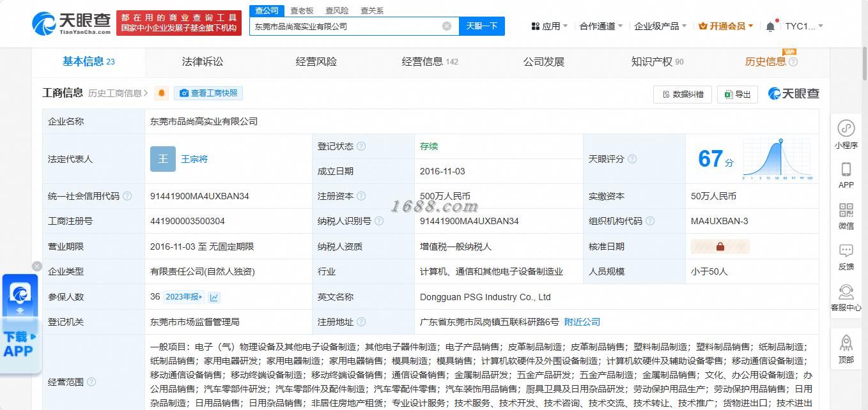Click the help icon beside 统一社会信用代码
This screenshot has height=410, width=868.
click(x=127, y=196)
